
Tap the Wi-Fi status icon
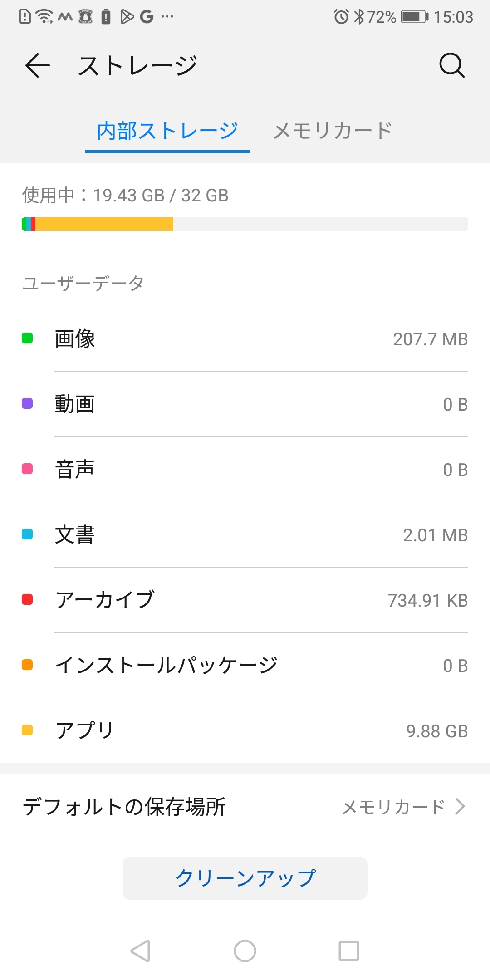[x=44, y=17]
